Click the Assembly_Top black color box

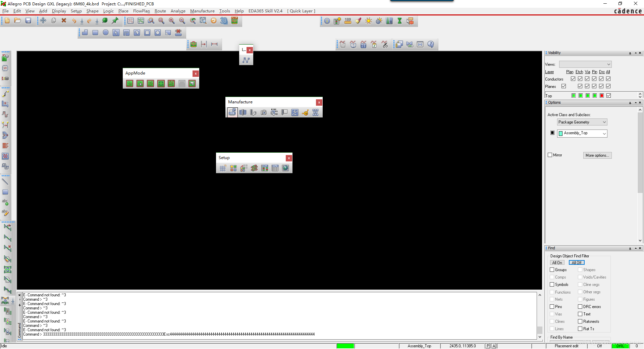pyautogui.click(x=552, y=133)
